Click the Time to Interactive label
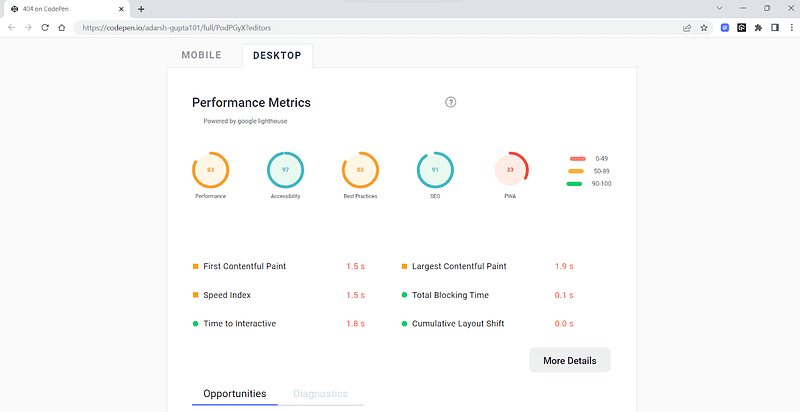 239,324
